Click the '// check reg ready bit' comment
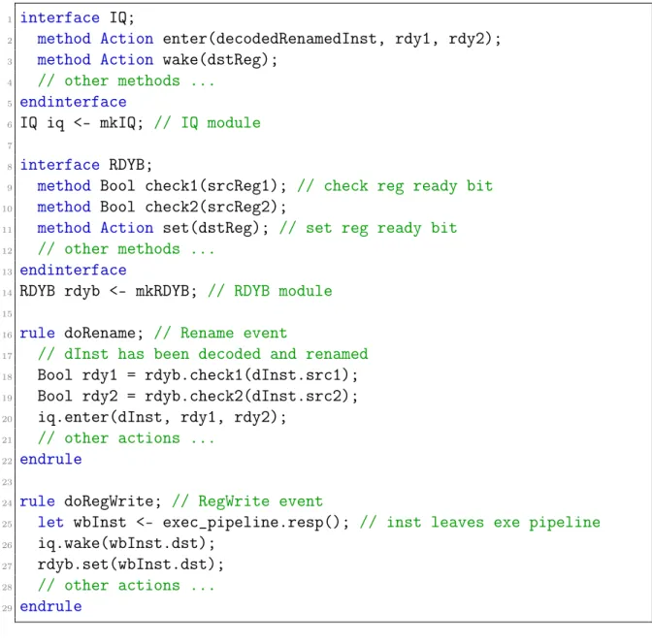Image resolution: width=652 pixels, height=644 pixels. (x=395, y=186)
